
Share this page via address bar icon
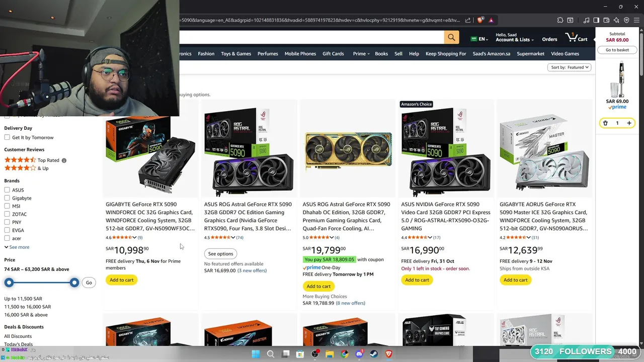[468, 20]
